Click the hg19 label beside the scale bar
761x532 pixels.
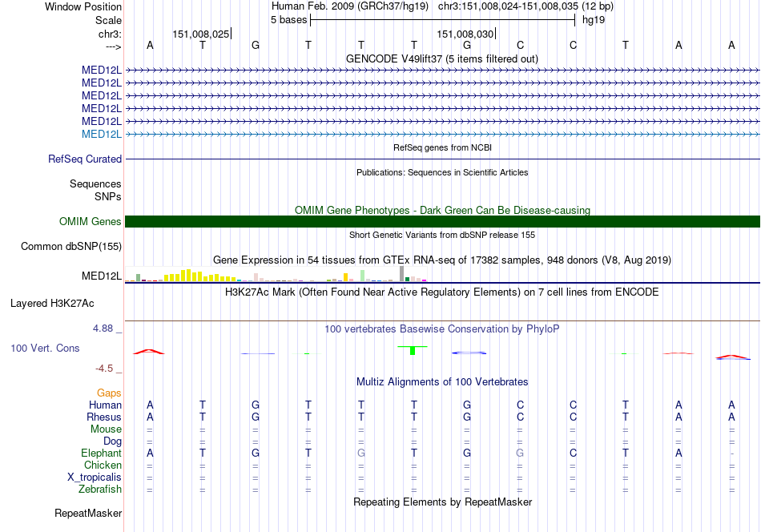point(594,20)
